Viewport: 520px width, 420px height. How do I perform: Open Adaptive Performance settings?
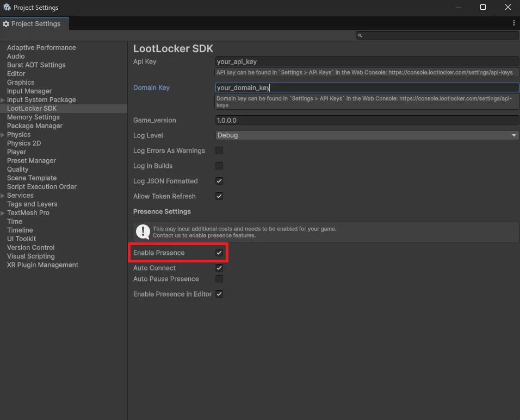(41, 48)
